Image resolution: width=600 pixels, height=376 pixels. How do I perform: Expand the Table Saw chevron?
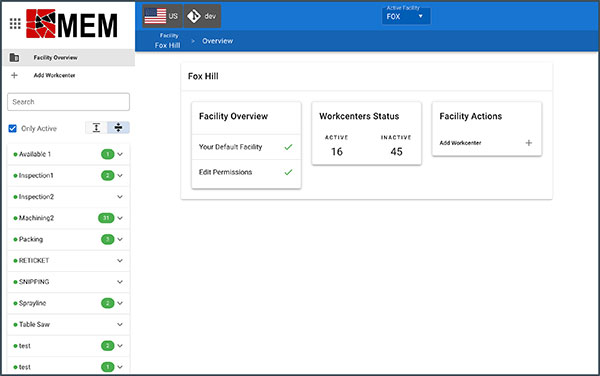(120, 324)
